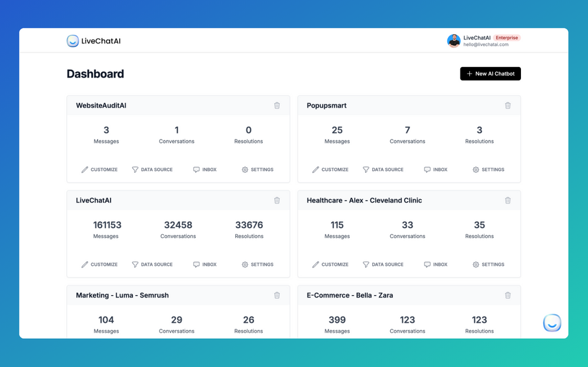The width and height of the screenshot is (588, 367).
Task: Delete the Popupsmart chatbot
Action: pos(508,105)
